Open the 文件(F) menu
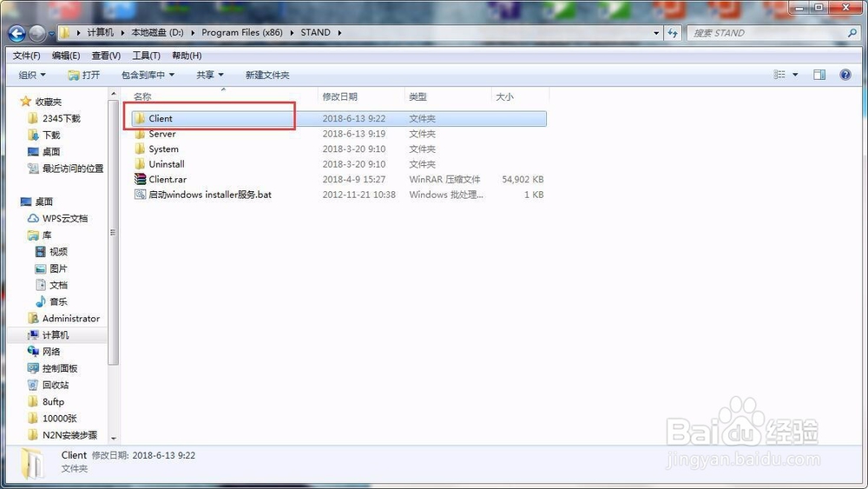This screenshot has width=868, height=489. coord(27,56)
